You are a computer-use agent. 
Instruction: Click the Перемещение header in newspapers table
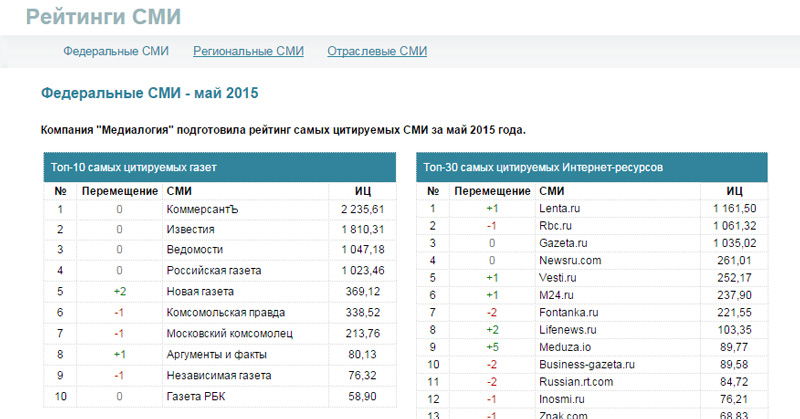click(120, 191)
